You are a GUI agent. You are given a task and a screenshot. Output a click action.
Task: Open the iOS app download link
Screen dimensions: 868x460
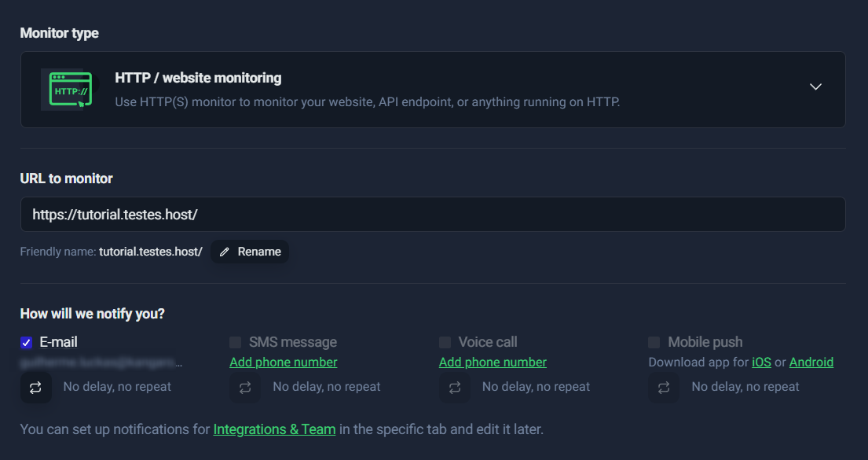click(761, 362)
